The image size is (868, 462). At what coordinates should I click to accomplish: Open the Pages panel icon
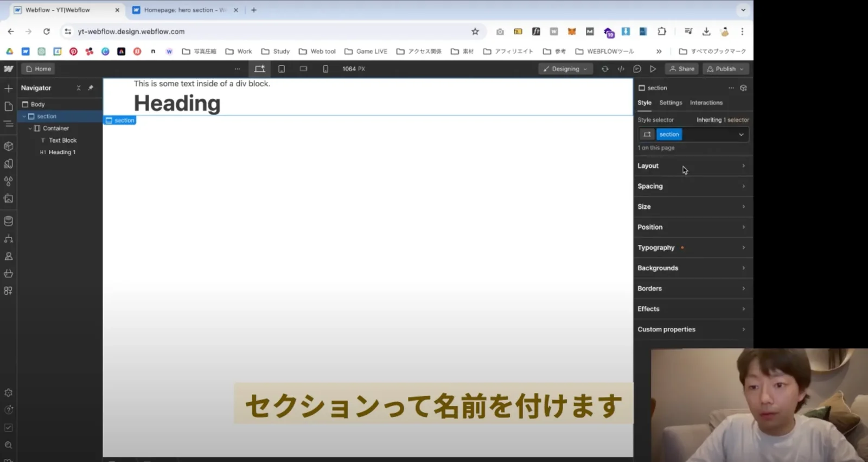[9, 106]
